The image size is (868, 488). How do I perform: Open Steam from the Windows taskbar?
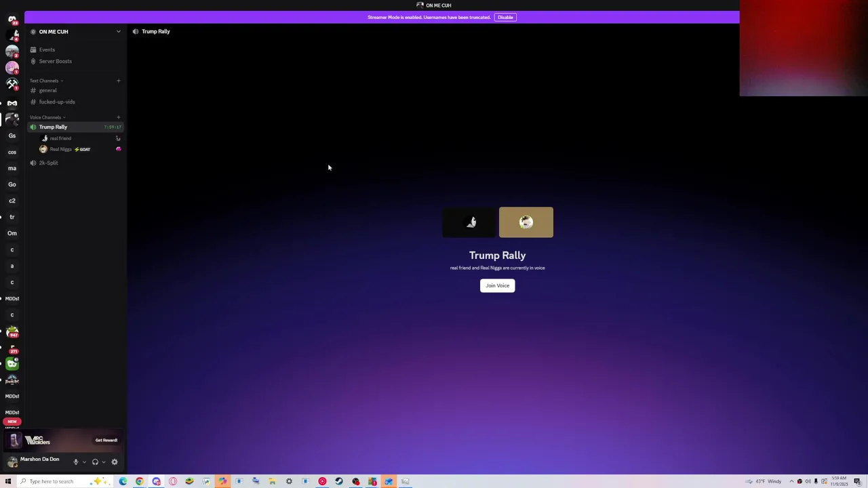(339, 481)
